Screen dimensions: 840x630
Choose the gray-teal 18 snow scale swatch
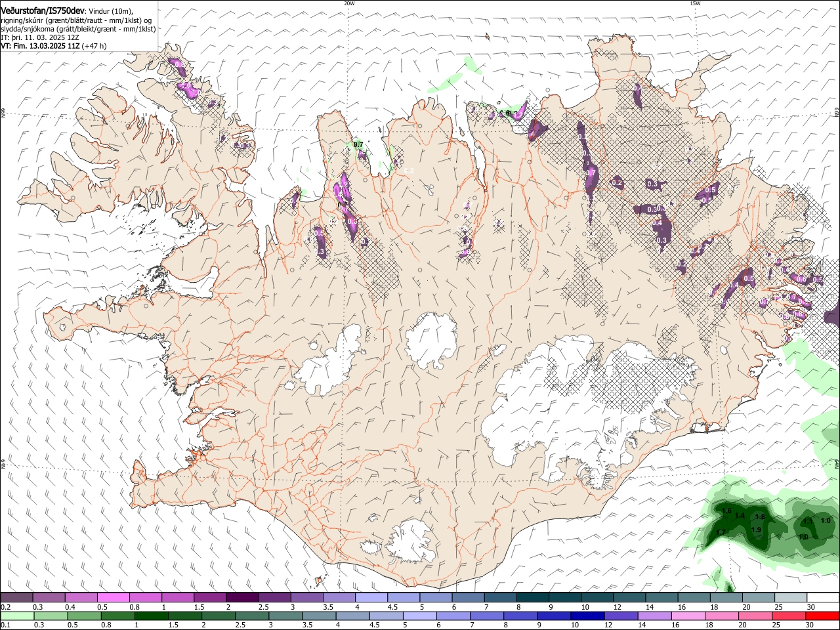click(x=726, y=598)
